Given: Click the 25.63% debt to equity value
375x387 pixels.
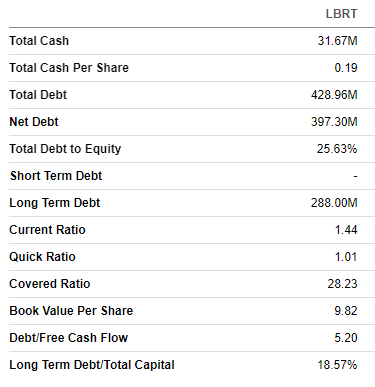Looking at the screenshot, I should pos(337,149).
